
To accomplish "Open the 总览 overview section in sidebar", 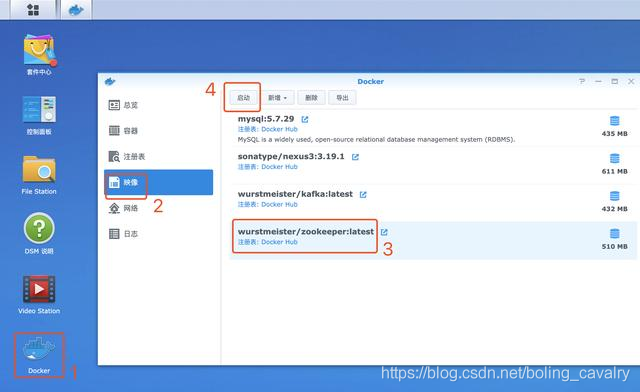I will (158, 105).
